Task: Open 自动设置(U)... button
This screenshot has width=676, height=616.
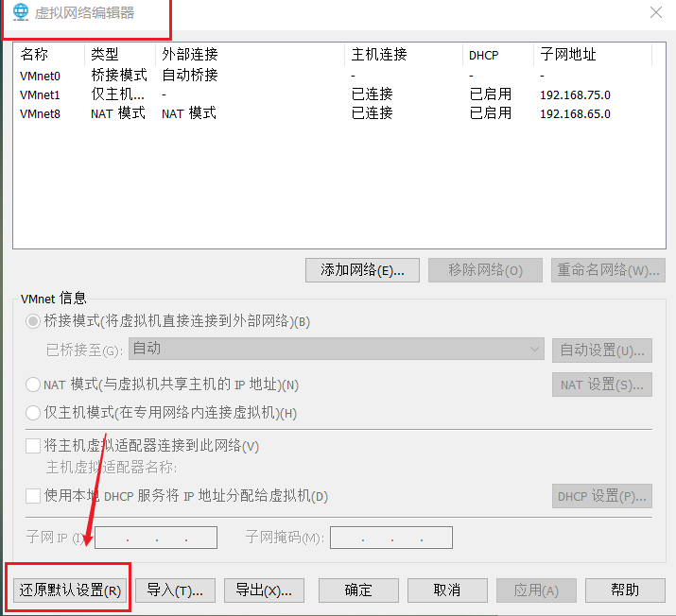Action: (602, 351)
